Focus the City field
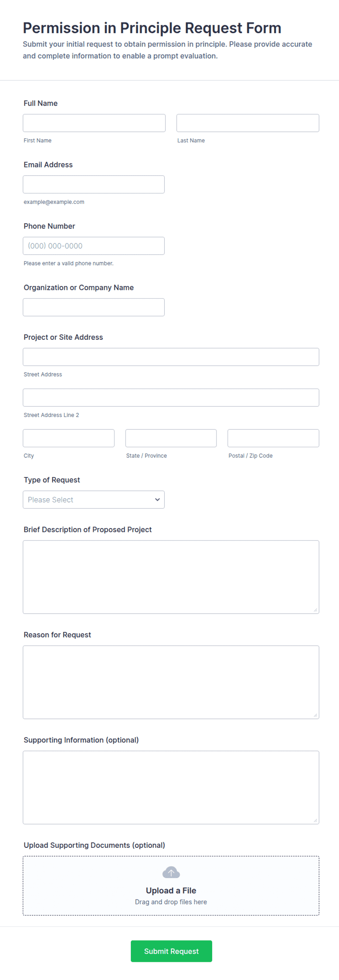This screenshot has width=339, height=980. pos(69,438)
